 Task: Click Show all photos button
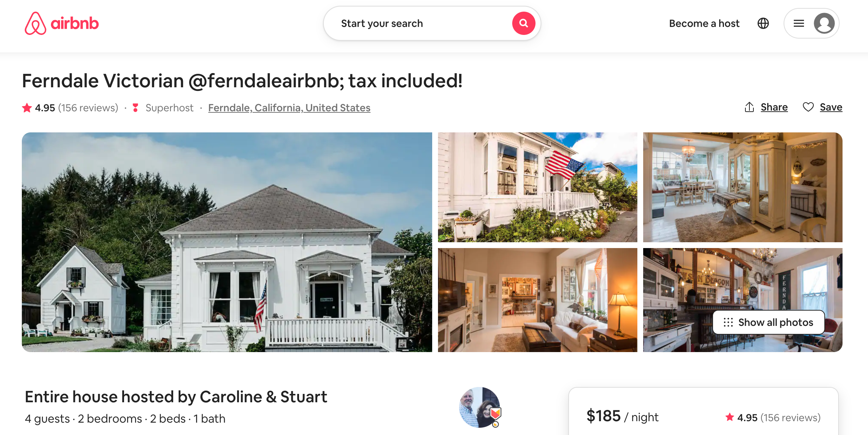pos(768,322)
